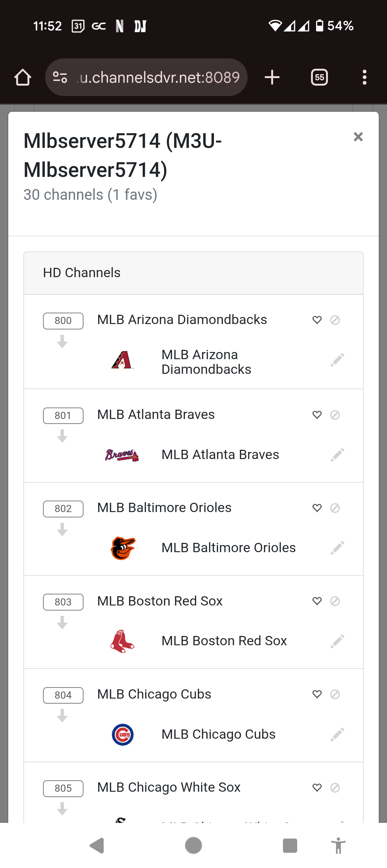Click the pencil for MLB Atlanta Braves
The width and height of the screenshot is (387, 868).
pyautogui.click(x=337, y=455)
